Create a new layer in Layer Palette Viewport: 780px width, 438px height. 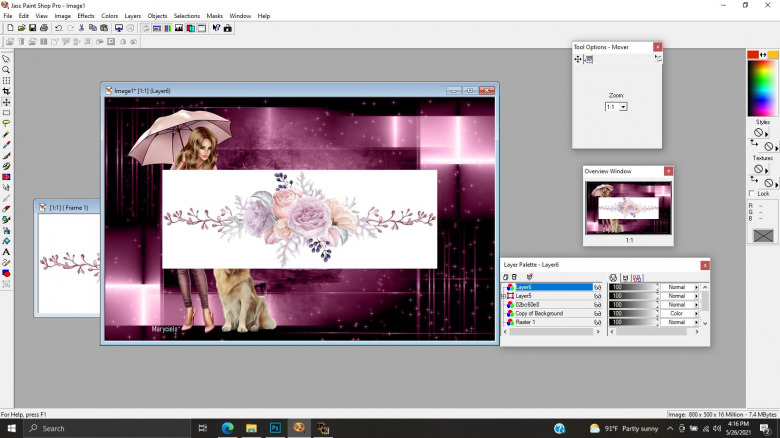pos(507,277)
